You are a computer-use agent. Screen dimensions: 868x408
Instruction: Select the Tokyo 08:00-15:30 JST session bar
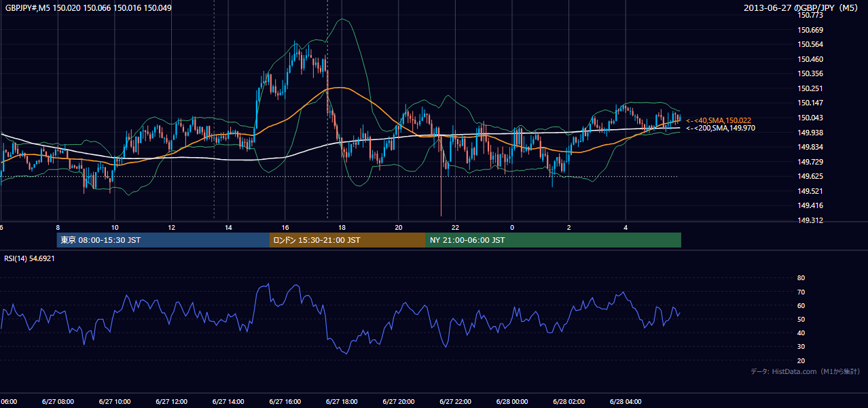163,240
